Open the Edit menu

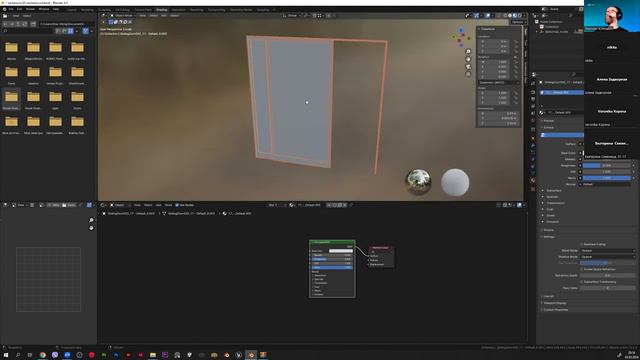pos(20,9)
